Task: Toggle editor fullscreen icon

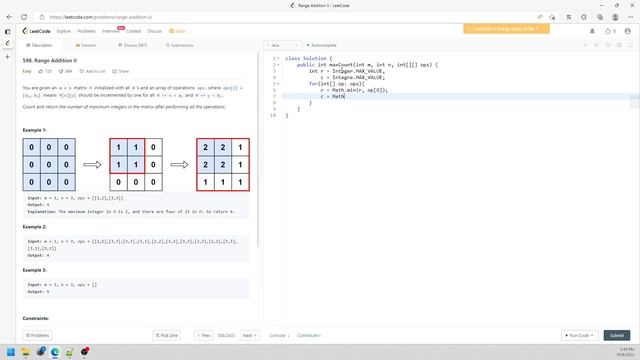Action: coord(631,45)
